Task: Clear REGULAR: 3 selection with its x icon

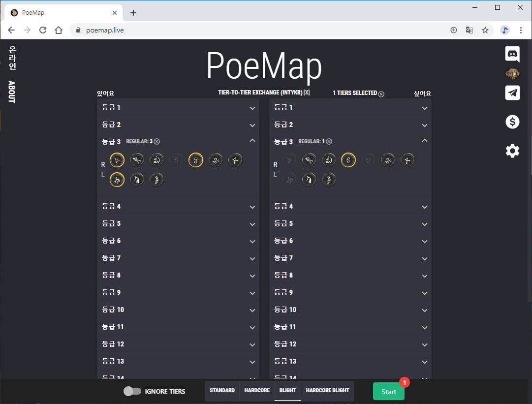Action: click(x=157, y=141)
